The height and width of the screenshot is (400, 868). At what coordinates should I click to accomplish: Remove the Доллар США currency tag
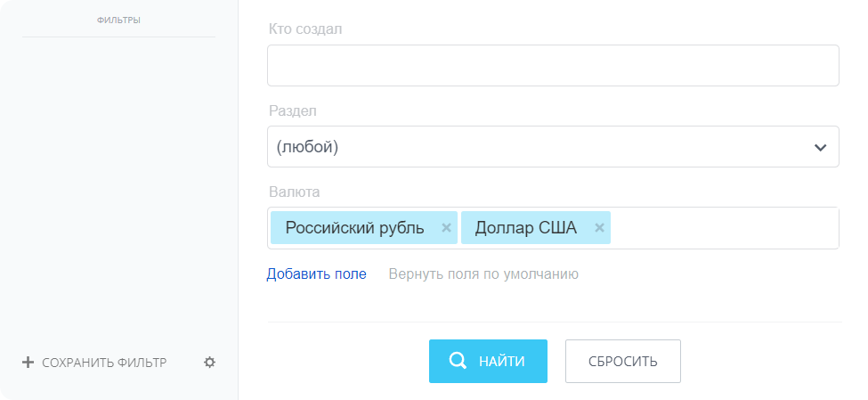pyautogui.click(x=599, y=228)
